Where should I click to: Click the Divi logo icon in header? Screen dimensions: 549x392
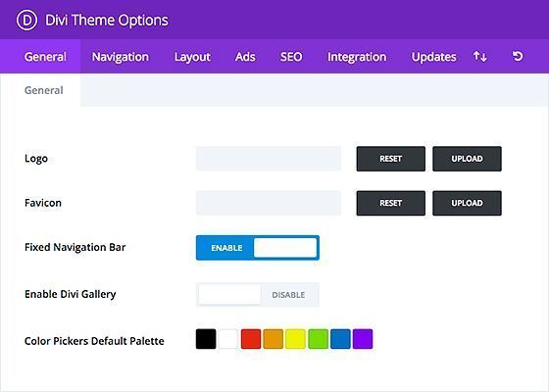click(26, 21)
